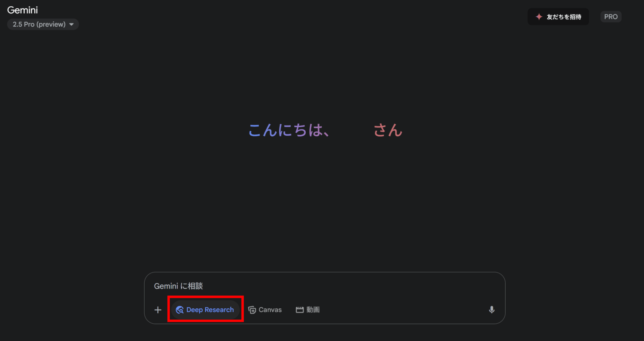Expand the model picker via the (preview) label
The height and width of the screenshot is (341, 644).
pyautogui.click(x=51, y=24)
